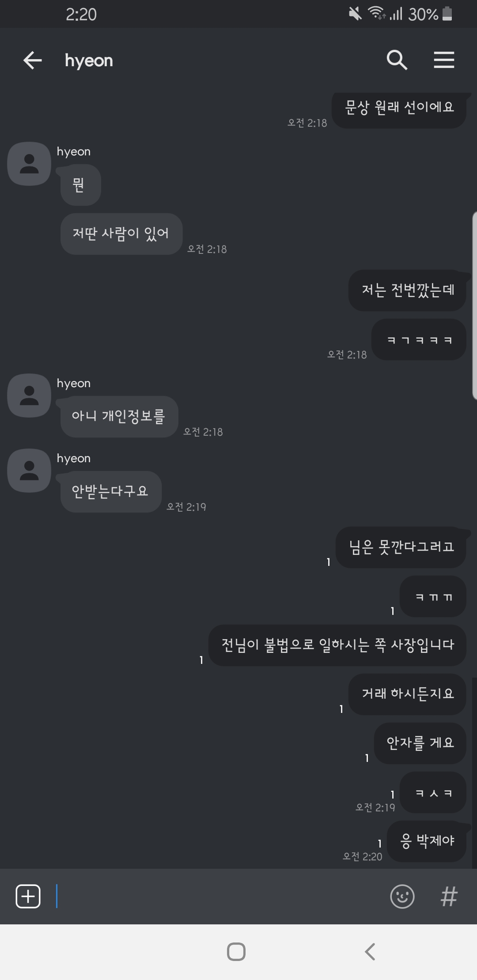Tap the Android back navigation chevron
This screenshot has height=980, width=477.
(370, 952)
